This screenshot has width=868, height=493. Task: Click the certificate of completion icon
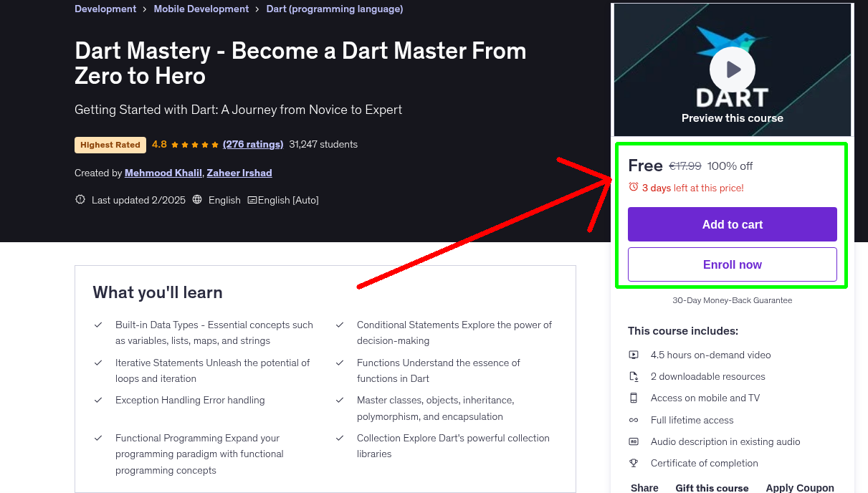[634, 463]
